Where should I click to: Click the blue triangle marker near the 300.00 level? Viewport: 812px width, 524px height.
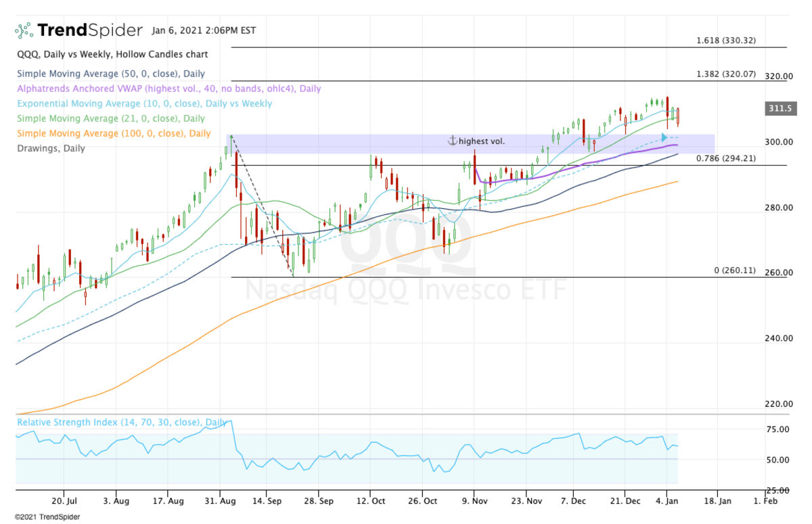(x=664, y=138)
